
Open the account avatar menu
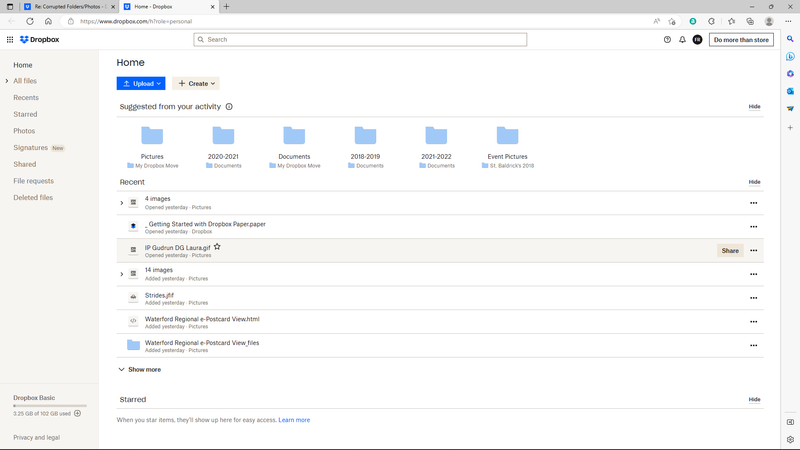[697, 40]
